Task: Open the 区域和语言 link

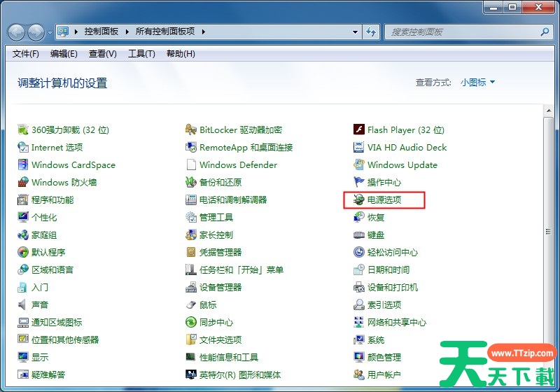Action: pyautogui.click(x=52, y=270)
